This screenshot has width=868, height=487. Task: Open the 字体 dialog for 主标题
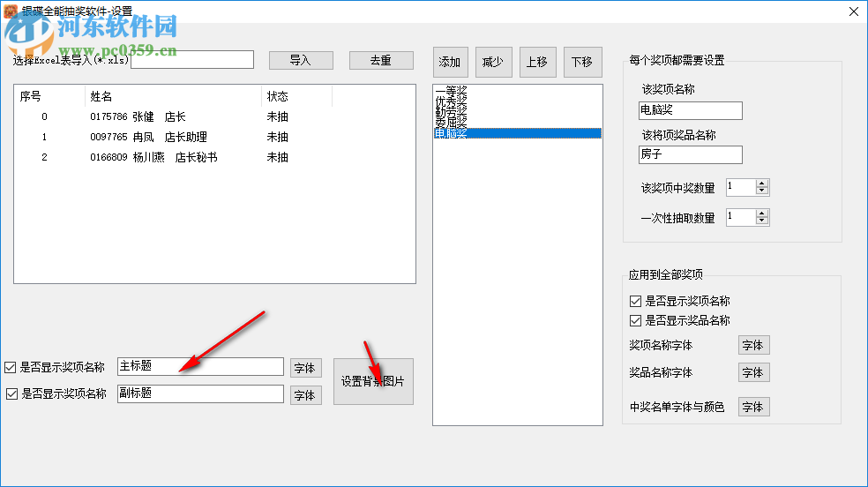coord(305,368)
